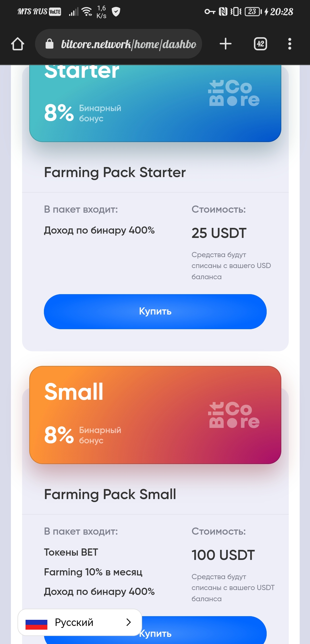This screenshot has height=644, width=310.
Task: Select the Farming Pack Small heading
Action: 110,494
